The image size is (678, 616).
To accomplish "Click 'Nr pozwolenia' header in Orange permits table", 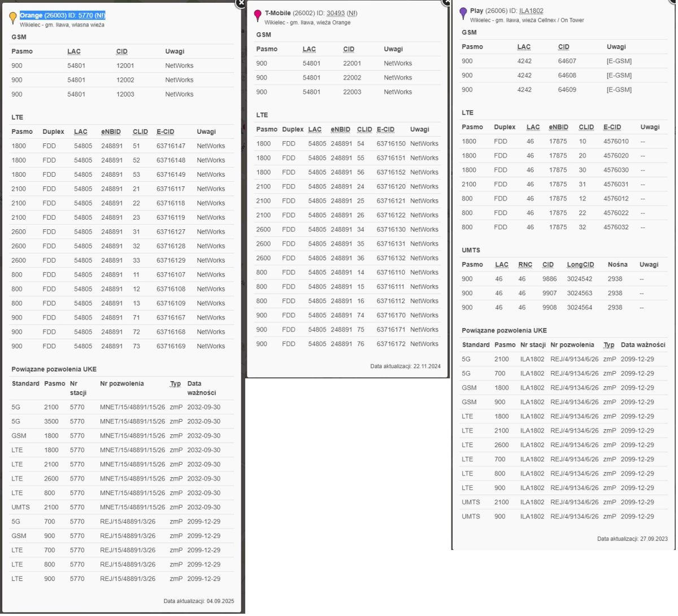I will point(122,384).
